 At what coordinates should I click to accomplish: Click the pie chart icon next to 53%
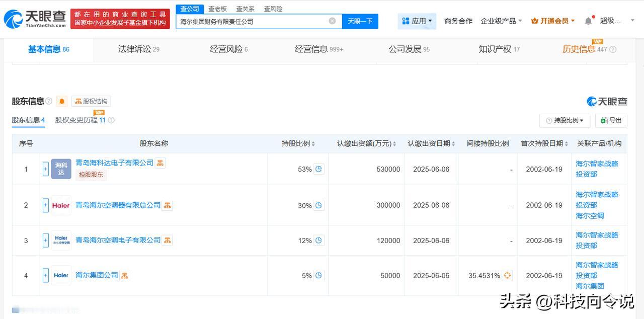(x=318, y=169)
